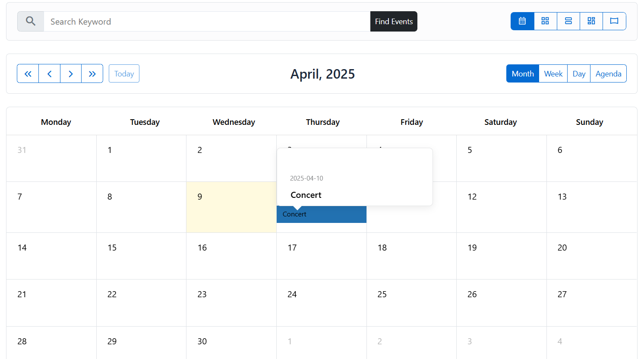This screenshot has height=359, width=644.
Task: Select the grid layout view icon
Action: pyautogui.click(x=545, y=21)
